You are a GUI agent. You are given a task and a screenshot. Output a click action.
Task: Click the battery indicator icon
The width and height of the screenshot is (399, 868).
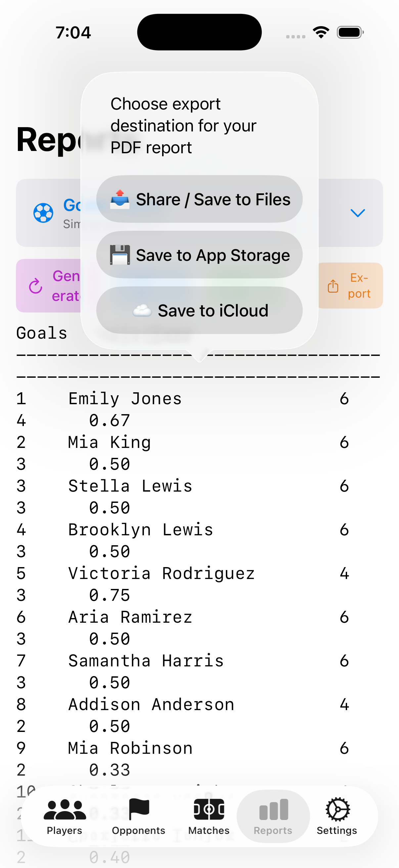[350, 32]
